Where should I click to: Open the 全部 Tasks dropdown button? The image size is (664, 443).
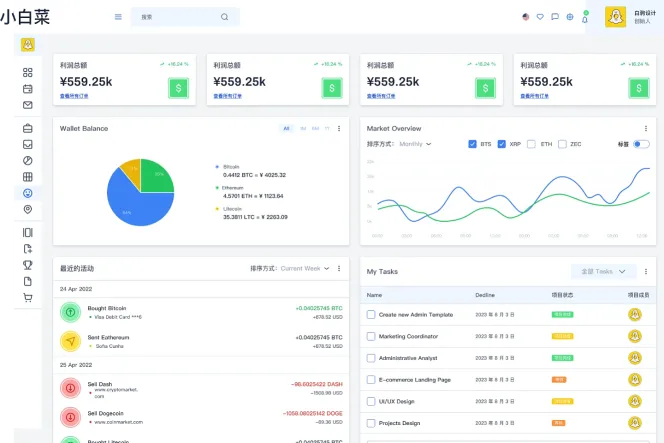(603, 271)
